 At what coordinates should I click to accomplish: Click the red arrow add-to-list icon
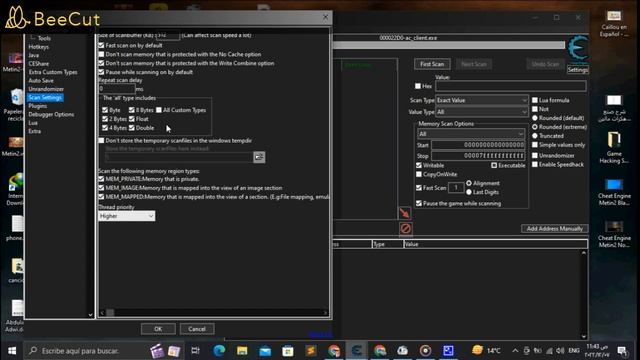(x=404, y=213)
